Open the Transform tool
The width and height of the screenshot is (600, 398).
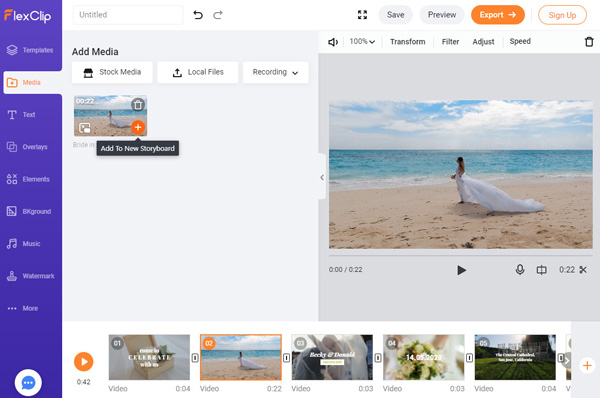click(408, 41)
